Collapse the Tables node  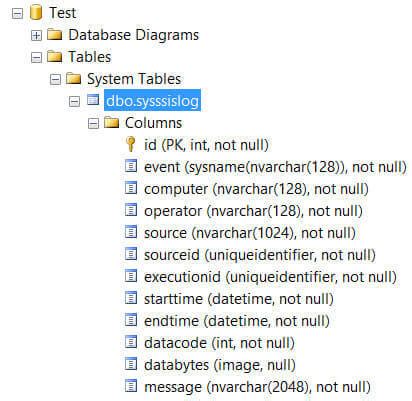(36, 57)
